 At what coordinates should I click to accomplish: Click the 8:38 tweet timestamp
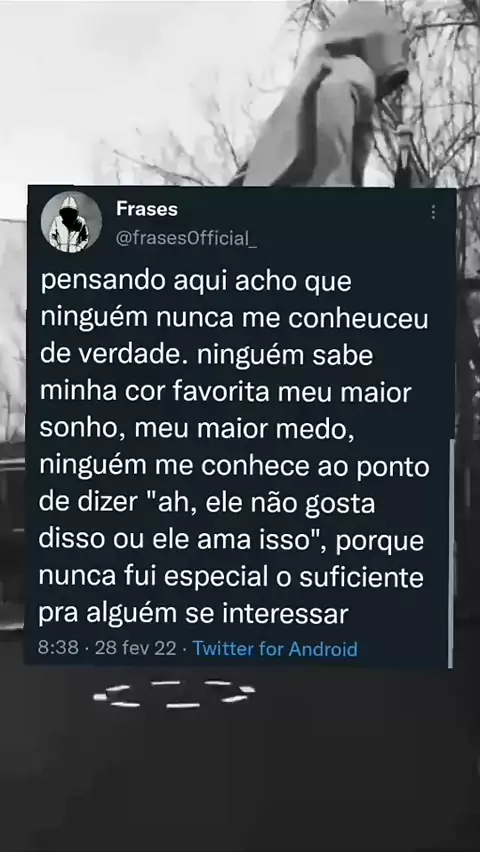point(58,649)
